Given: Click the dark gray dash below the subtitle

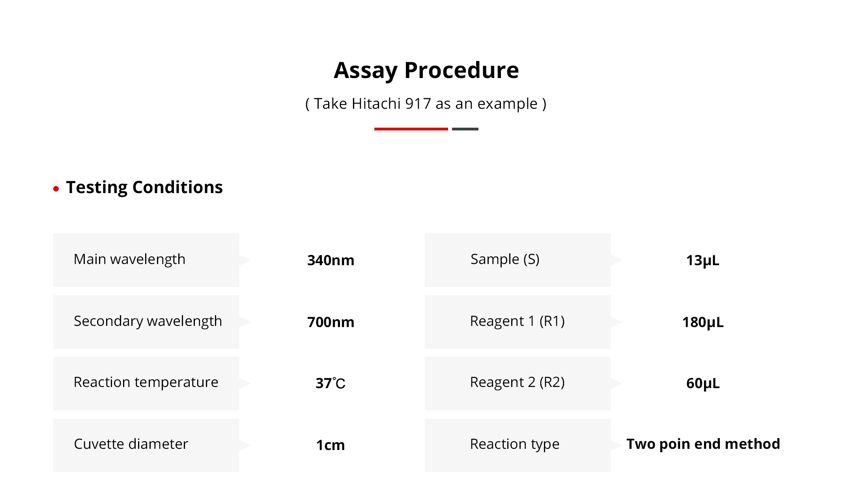Looking at the screenshot, I should pos(465,129).
